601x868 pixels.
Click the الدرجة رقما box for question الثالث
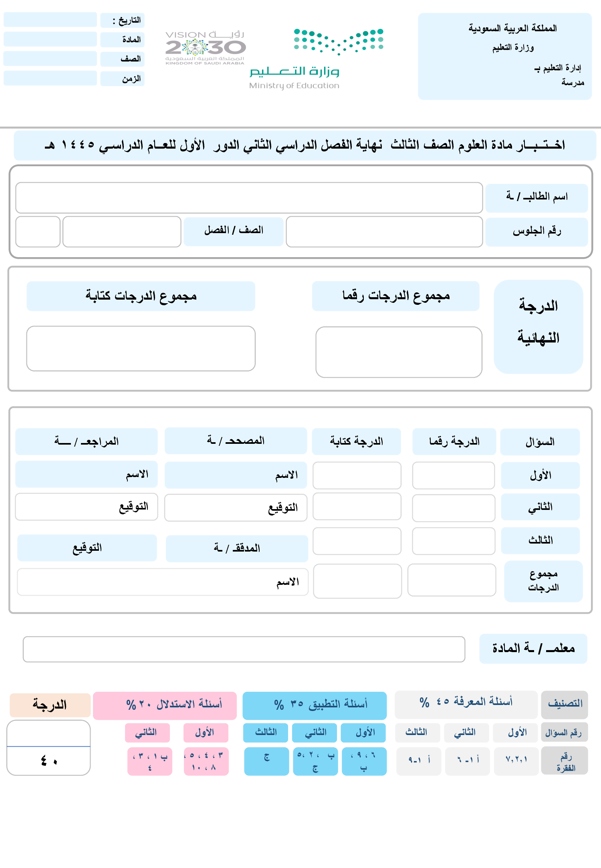tap(453, 541)
